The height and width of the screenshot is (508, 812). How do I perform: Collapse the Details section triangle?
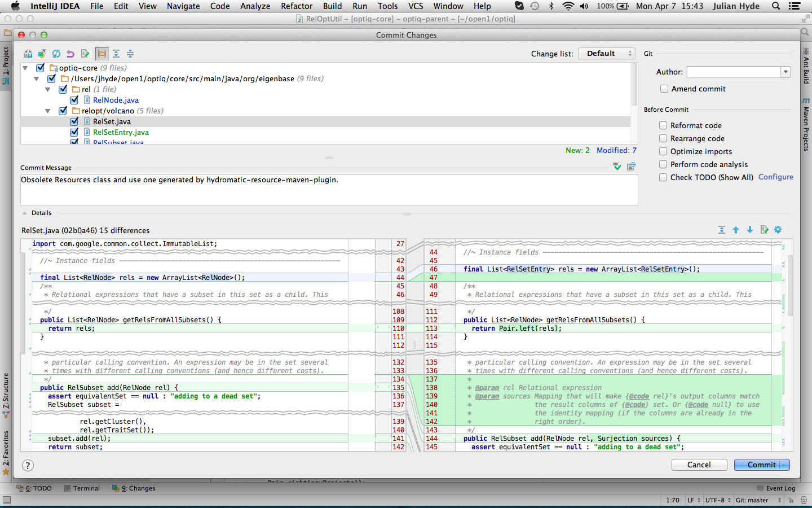pos(24,213)
